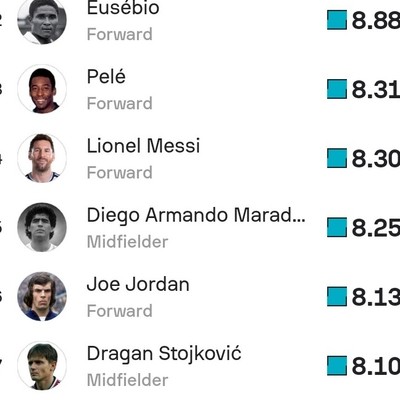Click the teal swatch by Maradona's 8.25
The image size is (400, 400).
pyautogui.click(x=337, y=227)
